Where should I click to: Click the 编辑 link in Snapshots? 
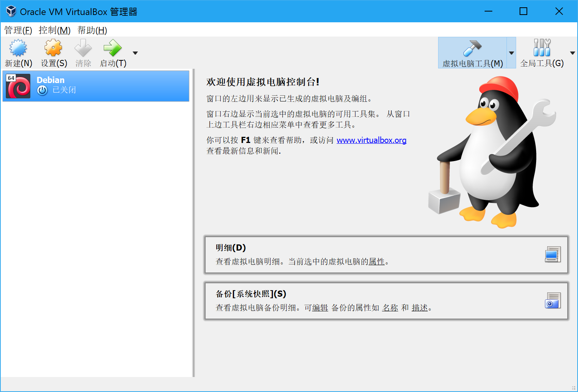click(320, 308)
